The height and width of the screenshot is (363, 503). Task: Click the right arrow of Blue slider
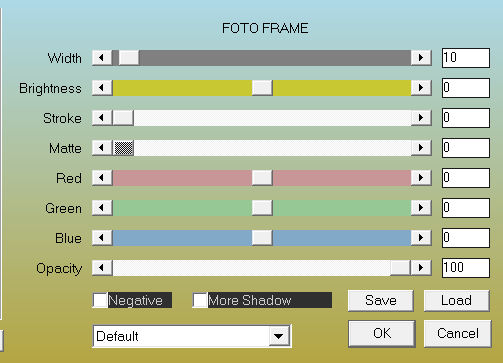click(x=421, y=238)
